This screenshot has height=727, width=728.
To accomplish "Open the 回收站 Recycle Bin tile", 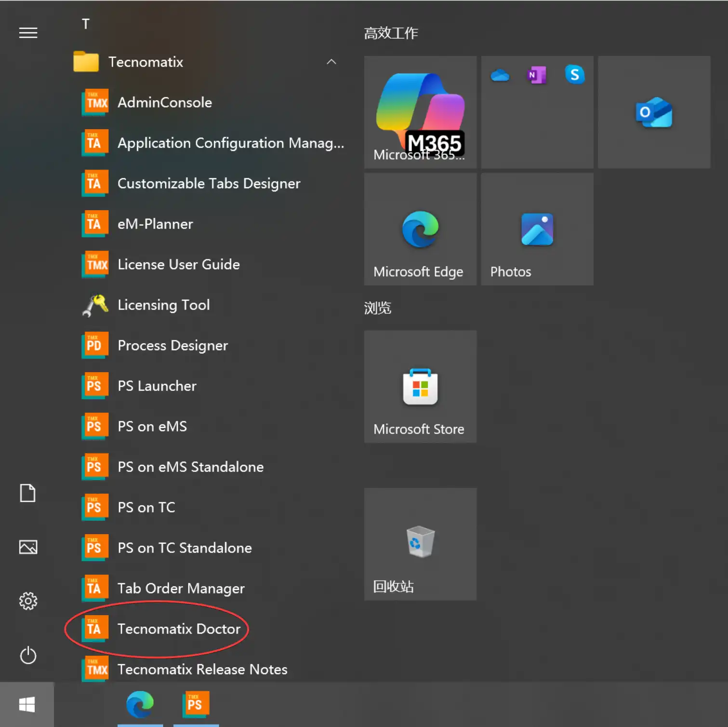I will pos(420,544).
